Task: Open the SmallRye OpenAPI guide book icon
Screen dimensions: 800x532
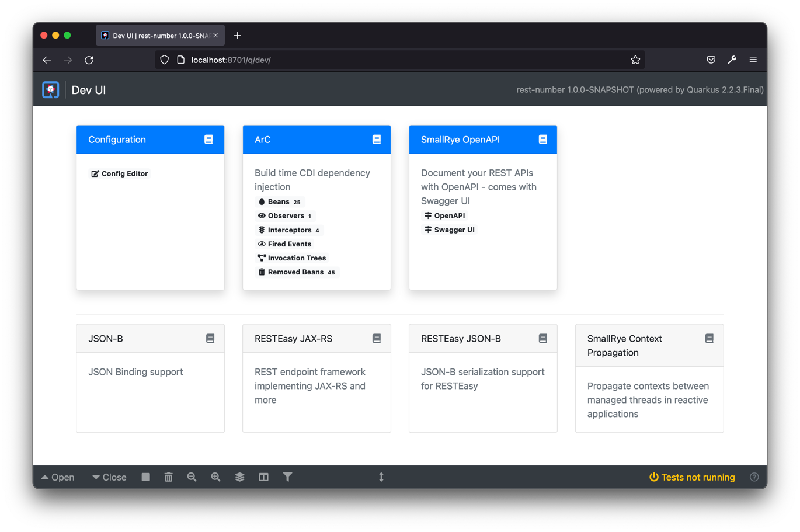Action: tap(543, 140)
